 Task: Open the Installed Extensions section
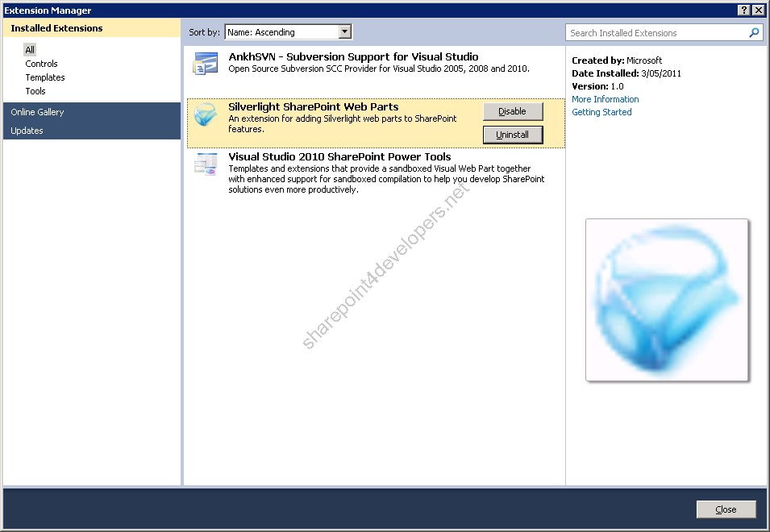click(92, 28)
